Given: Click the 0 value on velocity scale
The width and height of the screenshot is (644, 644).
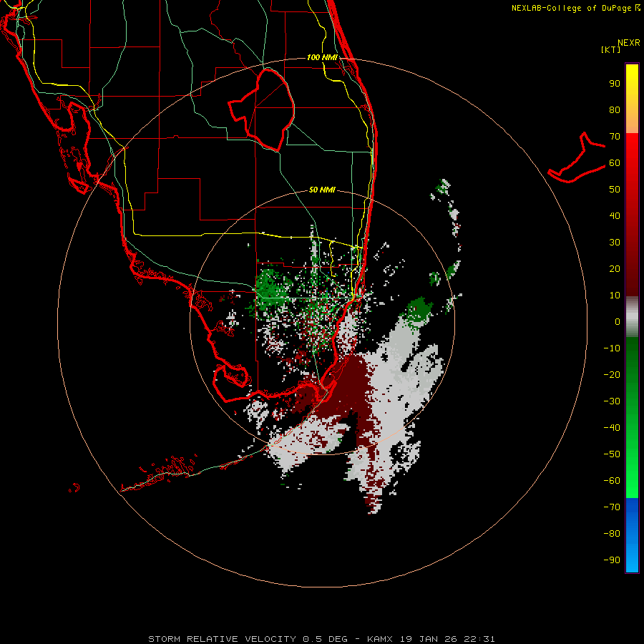Looking at the screenshot, I should (x=618, y=321).
